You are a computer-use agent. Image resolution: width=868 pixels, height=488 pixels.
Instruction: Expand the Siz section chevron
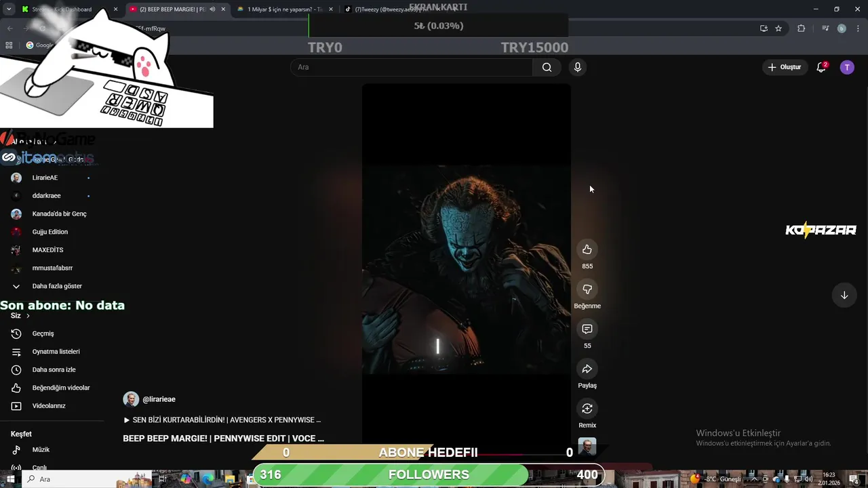tap(28, 316)
